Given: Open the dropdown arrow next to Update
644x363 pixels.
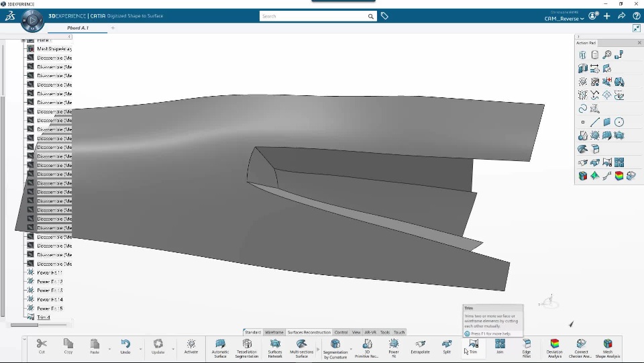Looking at the screenshot, I should tap(173, 349).
